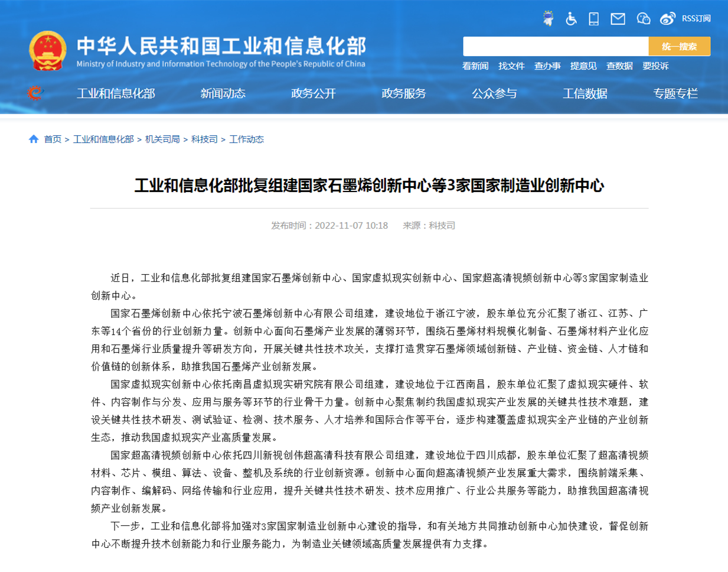Viewport: 728px width, 572px height.
Task: Open the WeChat icon
Action: [x=644, y=19]
